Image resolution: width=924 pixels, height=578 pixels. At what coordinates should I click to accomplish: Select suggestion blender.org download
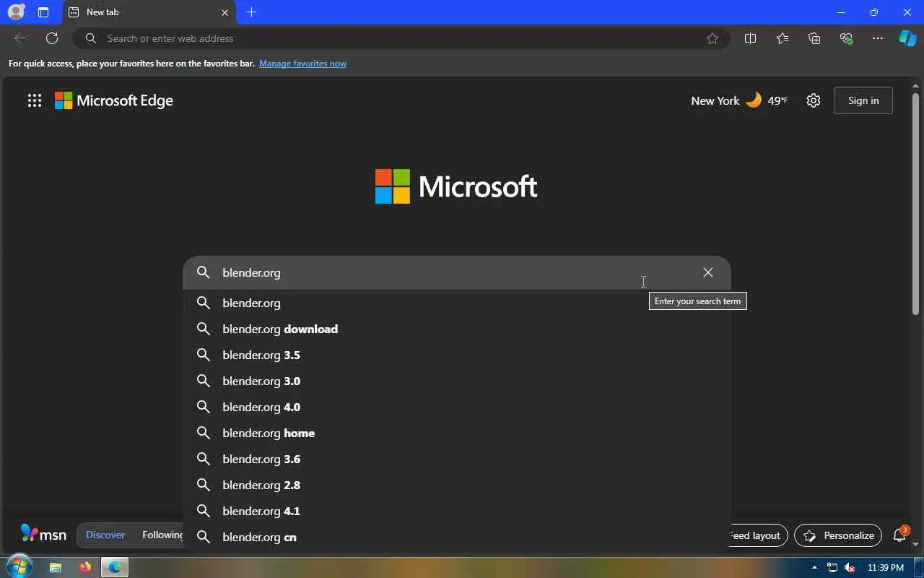pos(457,329)
